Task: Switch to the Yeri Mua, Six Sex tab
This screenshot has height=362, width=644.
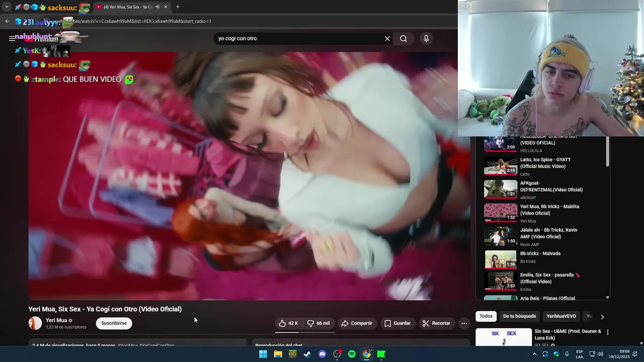Action: pos(131,7)
